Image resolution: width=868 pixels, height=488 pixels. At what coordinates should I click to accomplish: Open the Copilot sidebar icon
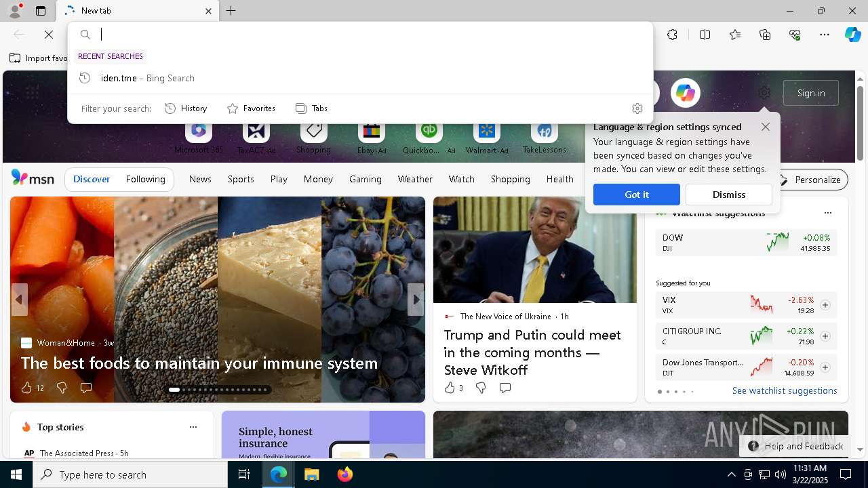pos(853,35)
